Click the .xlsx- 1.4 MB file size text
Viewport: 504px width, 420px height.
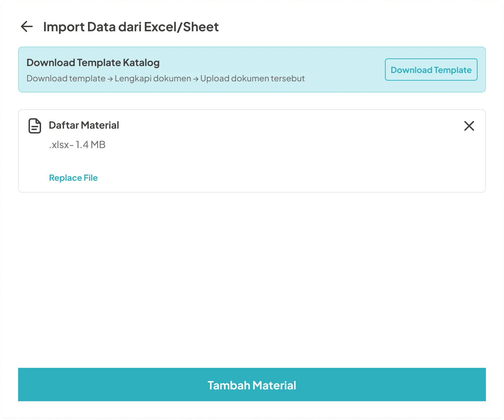coord(77,145)
